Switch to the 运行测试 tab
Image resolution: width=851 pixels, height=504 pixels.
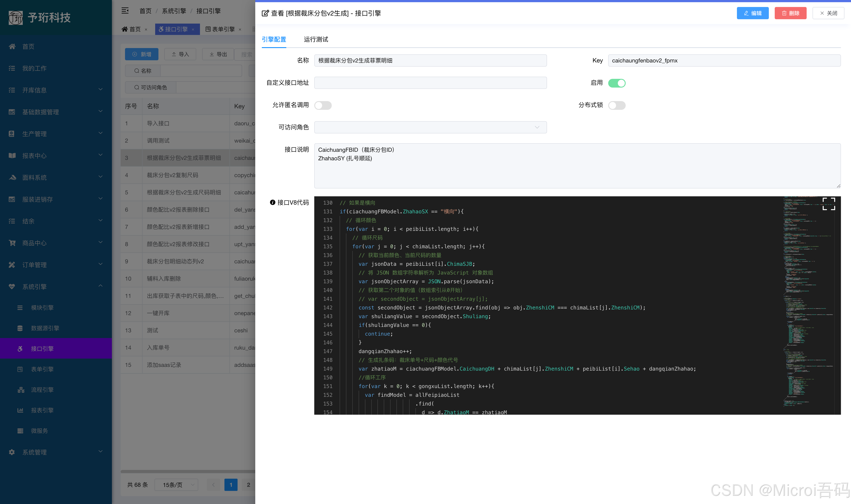click(x=316, y=39)
